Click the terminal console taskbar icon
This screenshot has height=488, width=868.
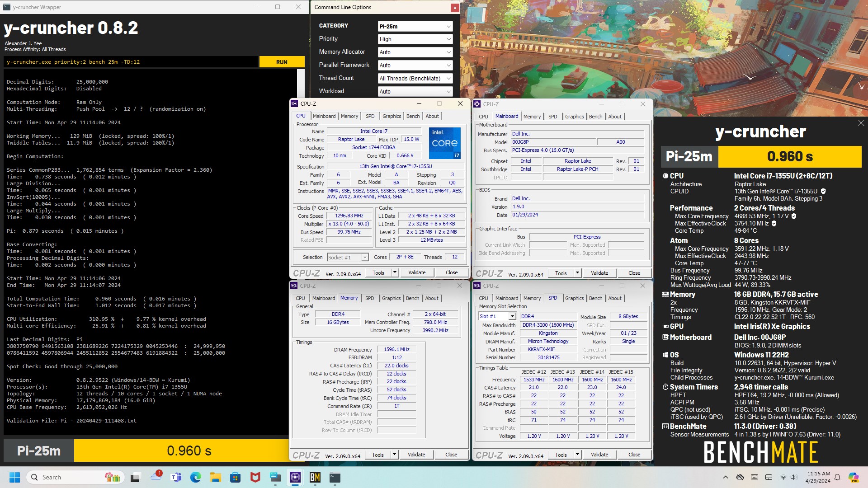tap(335, 477)
